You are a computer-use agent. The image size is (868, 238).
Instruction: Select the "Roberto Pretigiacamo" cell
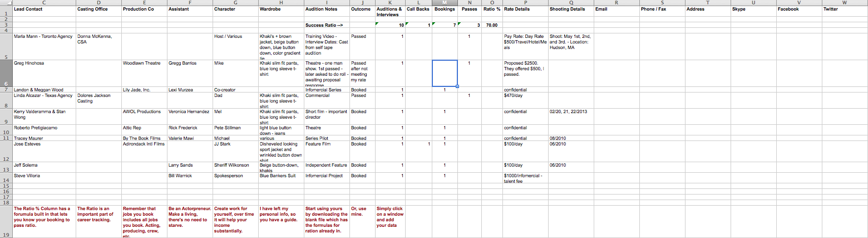coord(44,130)
